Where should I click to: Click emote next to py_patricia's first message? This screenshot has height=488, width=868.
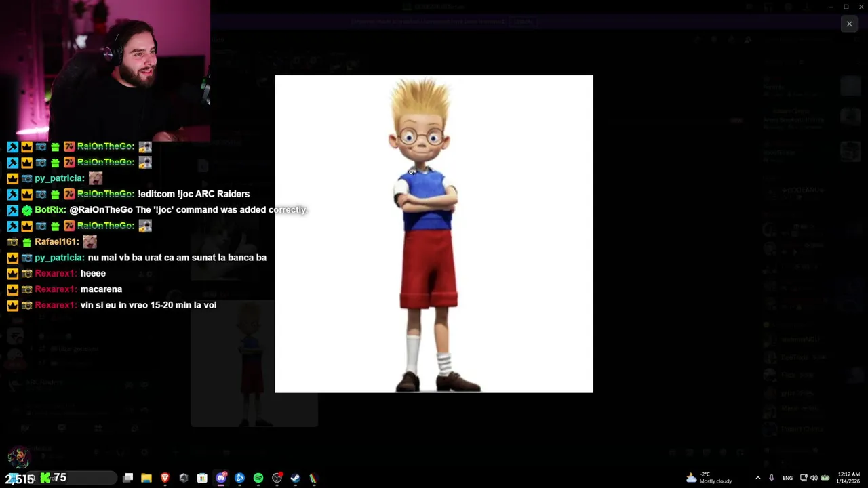coord(96,178)
